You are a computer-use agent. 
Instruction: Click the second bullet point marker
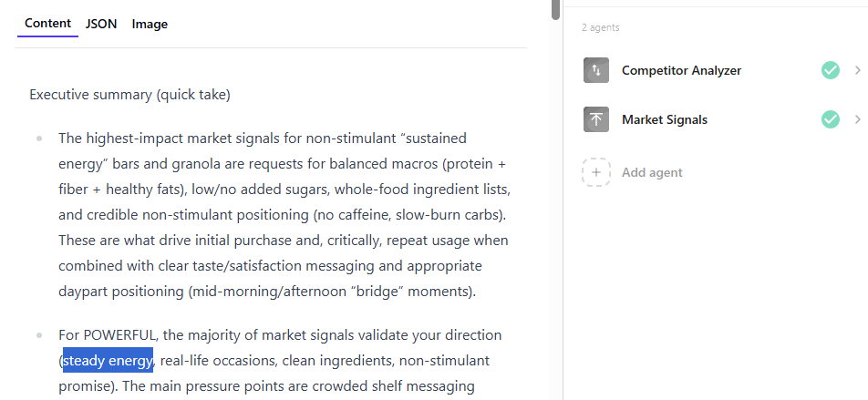(39, 335)
